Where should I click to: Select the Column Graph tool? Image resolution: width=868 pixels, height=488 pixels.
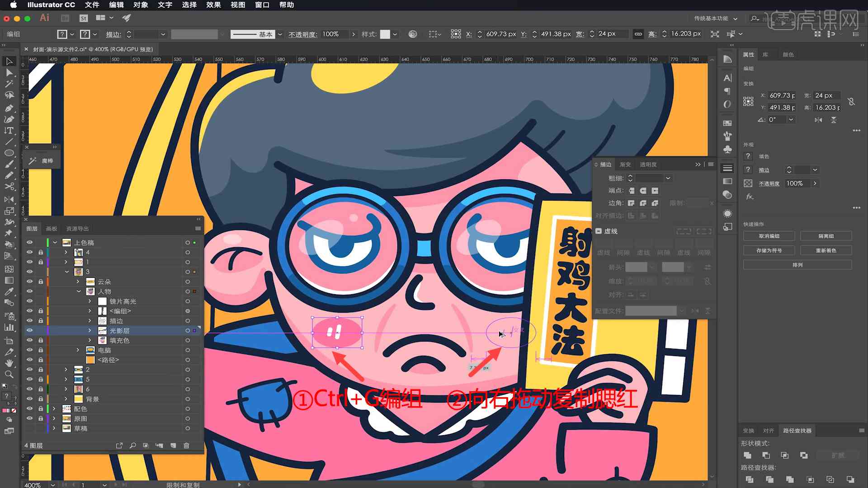click(x=9, y=327)
